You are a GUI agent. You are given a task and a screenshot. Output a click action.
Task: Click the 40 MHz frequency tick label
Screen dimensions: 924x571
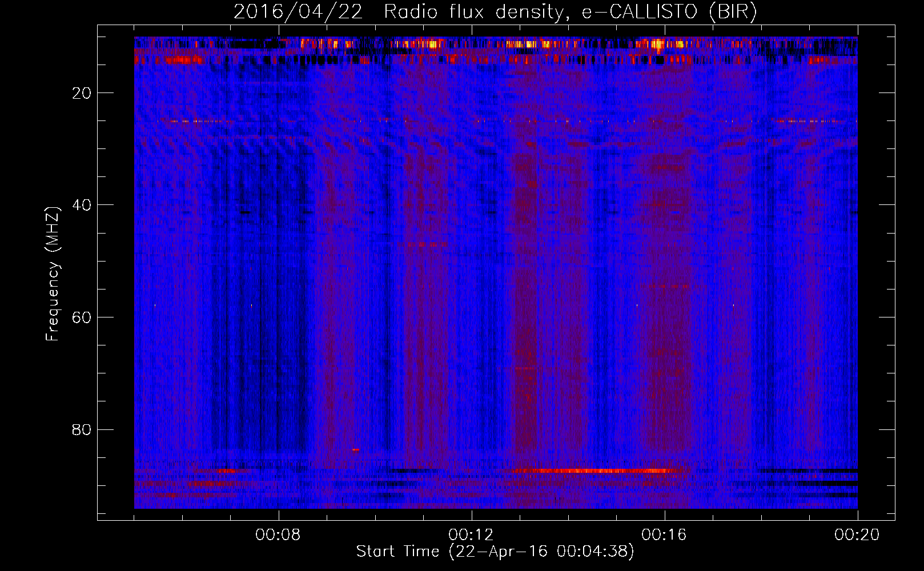82,205
